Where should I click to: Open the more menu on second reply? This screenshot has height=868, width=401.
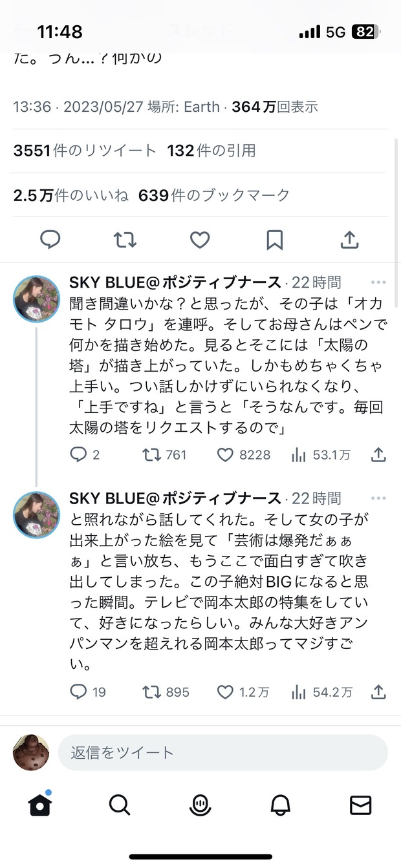pyautogui.click(x=378, y=498)
